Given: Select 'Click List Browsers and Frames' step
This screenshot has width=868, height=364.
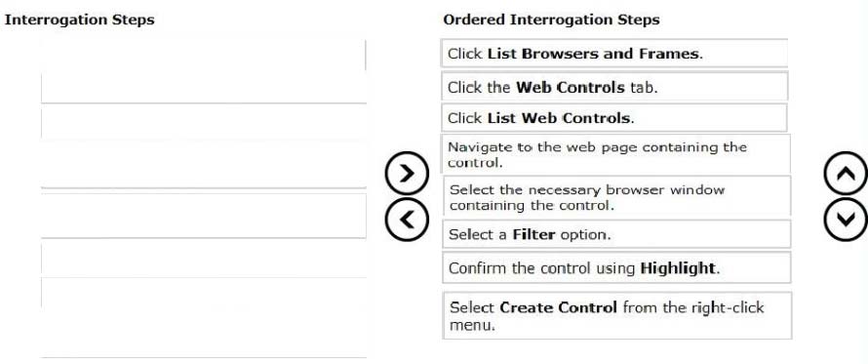Looking at the screenshot, I should coord(614,54).
